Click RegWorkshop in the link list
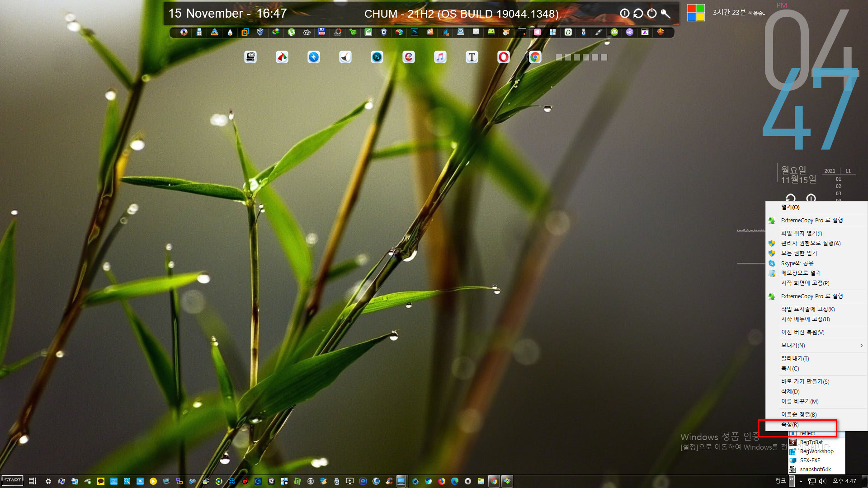The width and height of the screenshot is (868, 488). (x=816, y=451)
